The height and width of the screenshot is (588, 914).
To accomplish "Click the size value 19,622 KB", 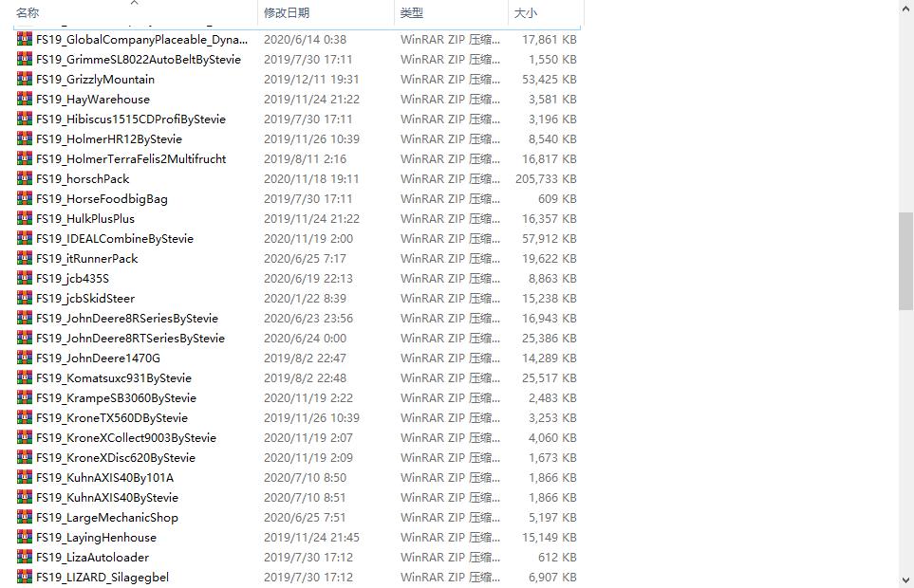I will click(x=550, y=259).
